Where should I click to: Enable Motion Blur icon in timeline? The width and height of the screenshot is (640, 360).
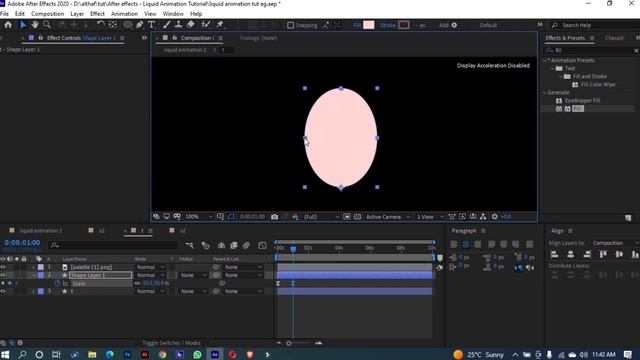tap(246, 245)
